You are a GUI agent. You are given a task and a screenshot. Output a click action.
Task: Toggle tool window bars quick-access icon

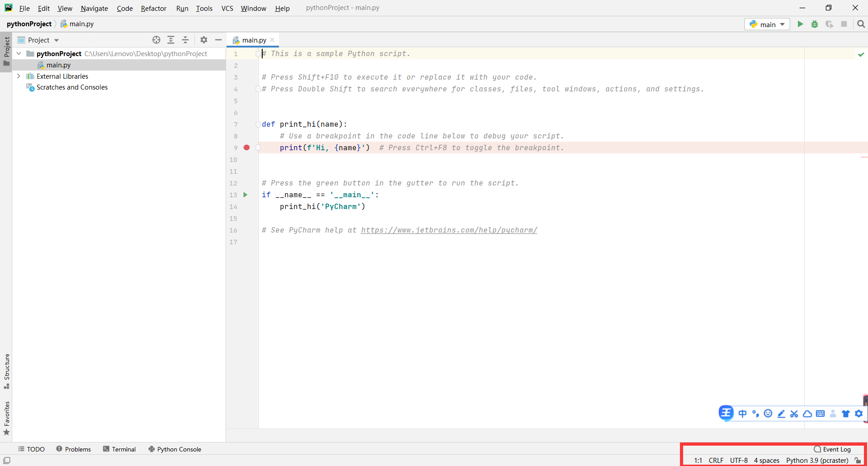(x=7, y=460)
